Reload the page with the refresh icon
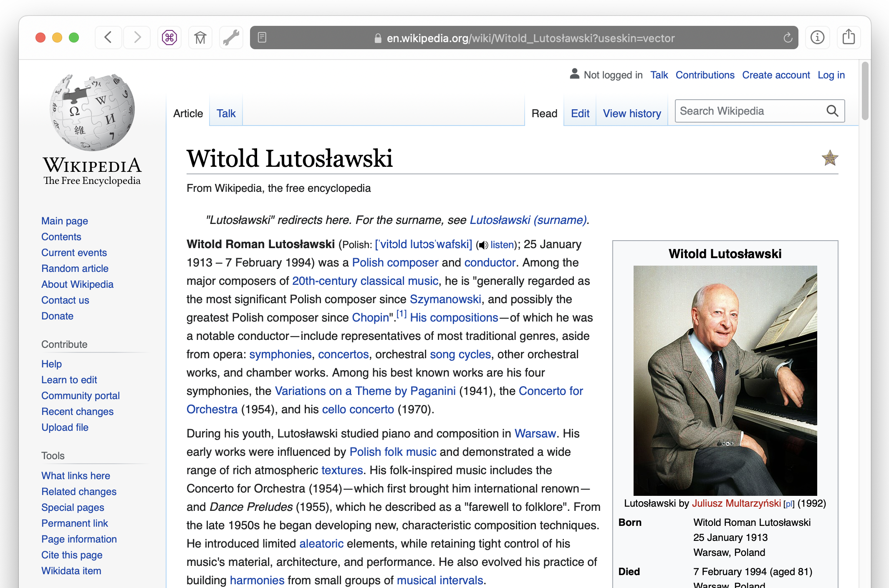 [x=788, y=38]
